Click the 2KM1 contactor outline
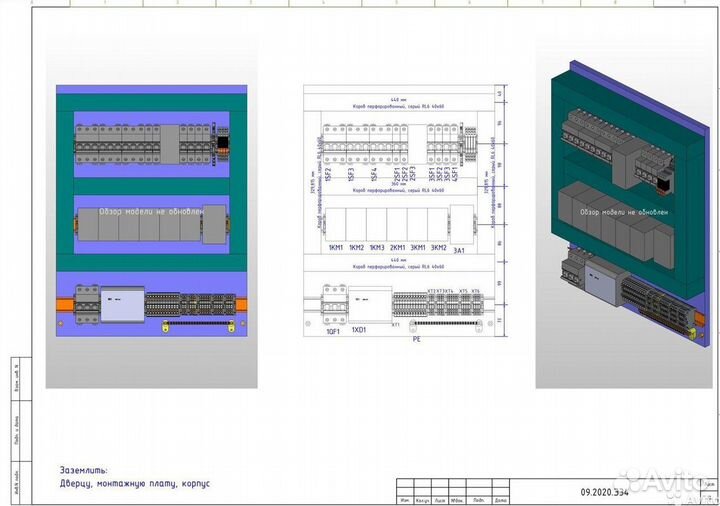This screenshot has height=506, width=720. tap(396, 223)
